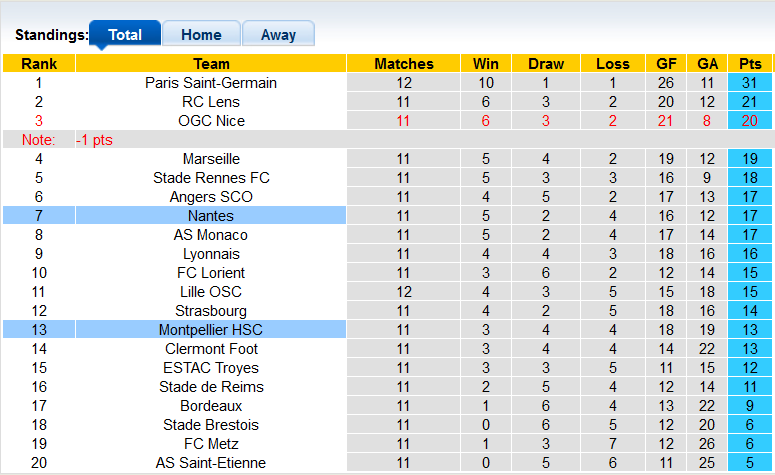Click the Win column header
The height and width of the screenshot is (475, 775).
tap(486, 64)
